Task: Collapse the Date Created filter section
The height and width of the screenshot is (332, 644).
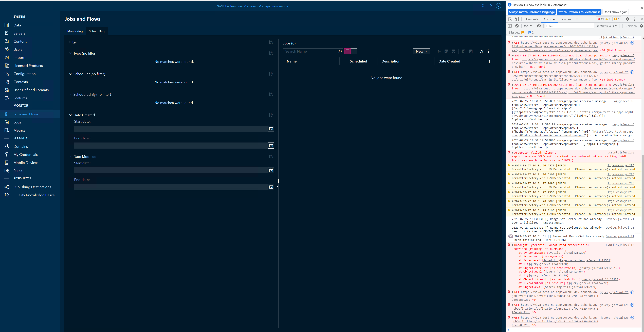Action: click(70, 115)
